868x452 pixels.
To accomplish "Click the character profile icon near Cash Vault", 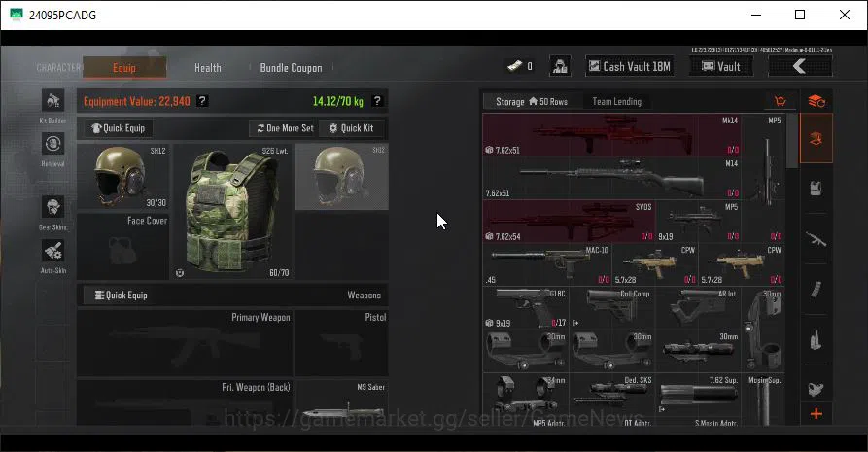I will point(560,66).
